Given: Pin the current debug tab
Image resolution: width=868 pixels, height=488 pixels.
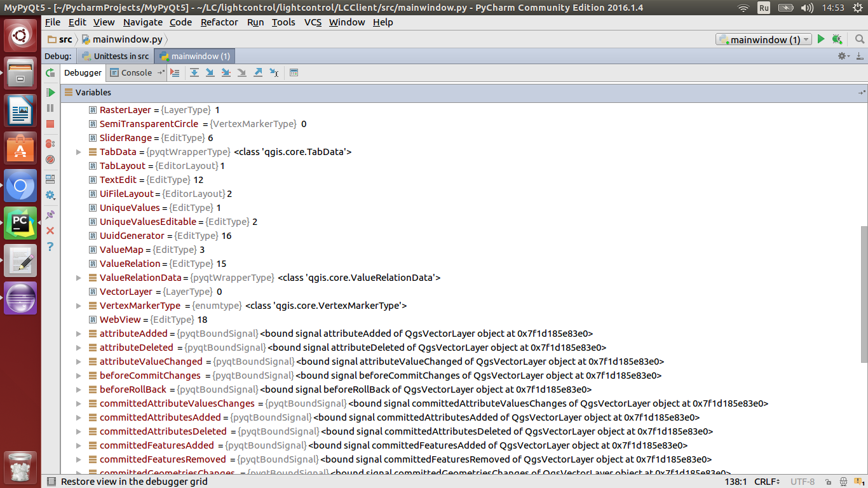Looking at the screenshot, I should click(x=50, y=215).
